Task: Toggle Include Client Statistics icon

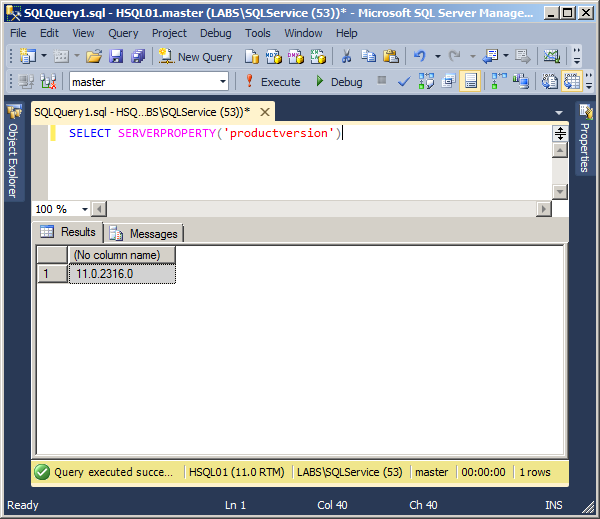Action: click(x=521, y=81)
